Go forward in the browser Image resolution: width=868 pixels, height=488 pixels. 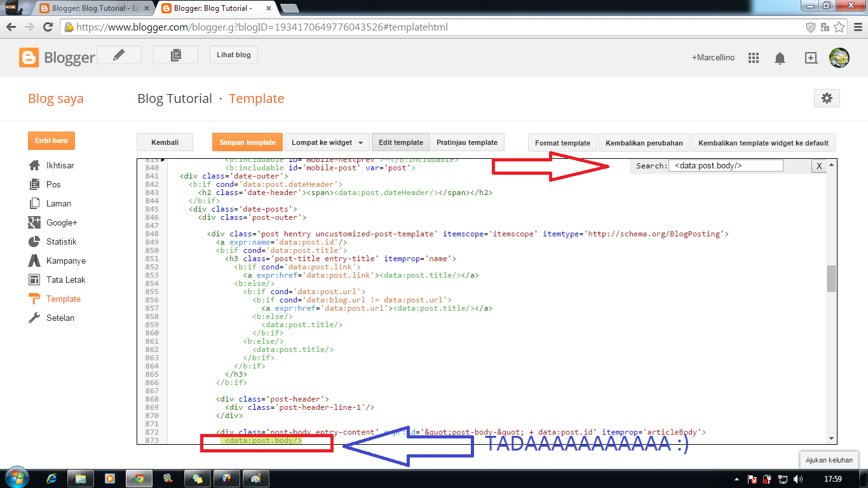click(29, 27)
